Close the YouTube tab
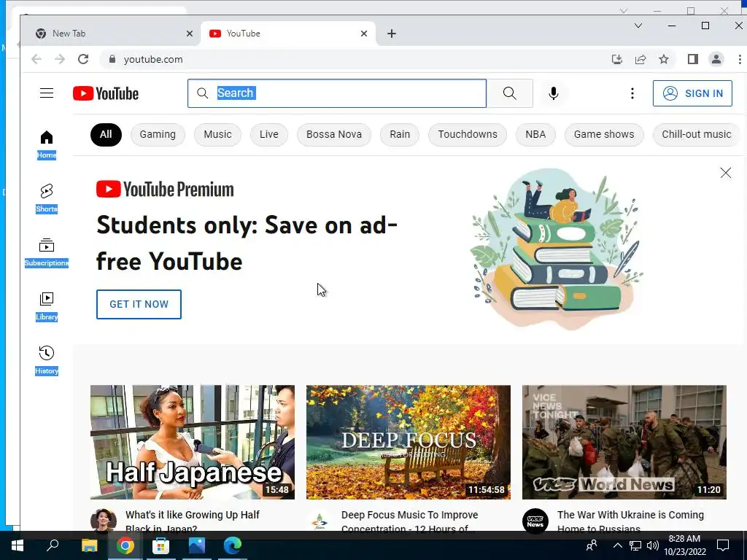 (x=364, y=34)
